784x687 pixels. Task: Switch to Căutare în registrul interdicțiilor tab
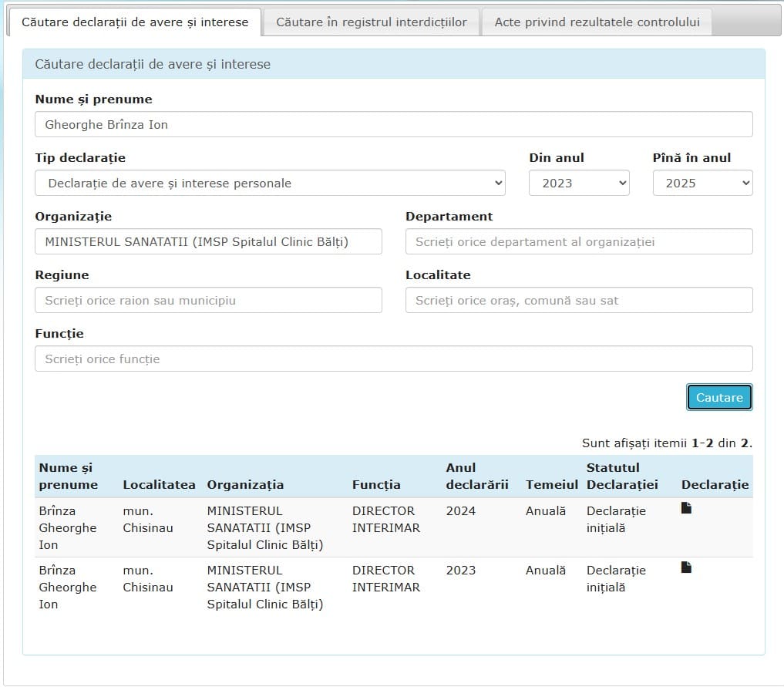tap(372, 22)
